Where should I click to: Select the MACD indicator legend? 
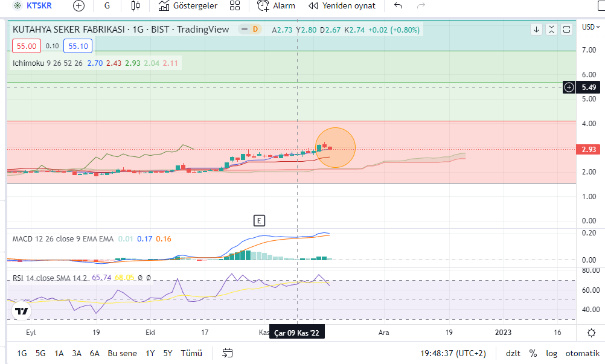click(x=63, y=239)
